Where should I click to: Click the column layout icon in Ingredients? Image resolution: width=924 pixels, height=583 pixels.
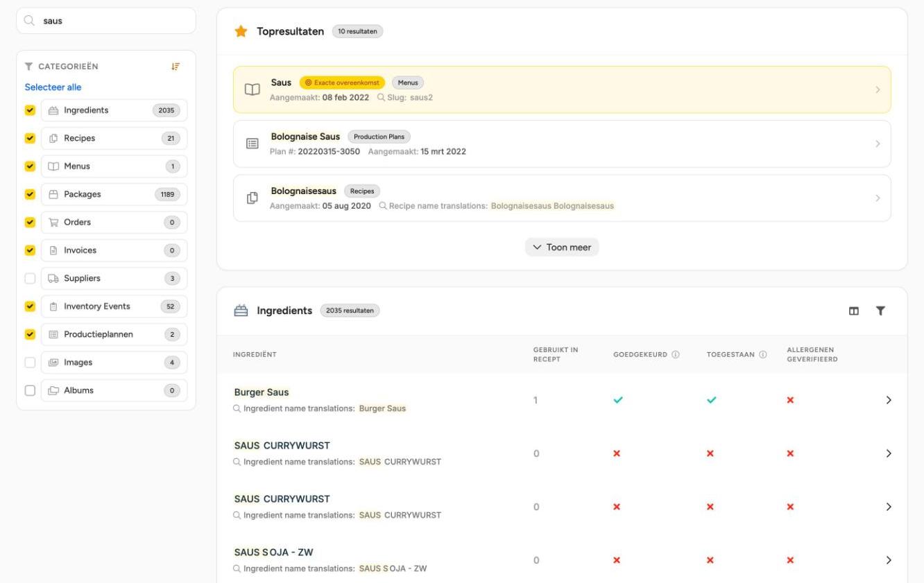(x=854, y=311)
